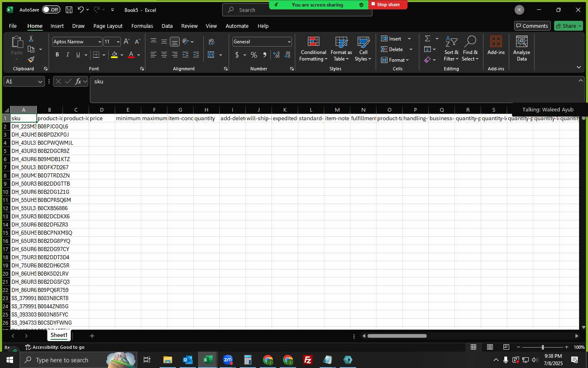
Task: Switch to the Page Layout tab
Action: point(108,26)
